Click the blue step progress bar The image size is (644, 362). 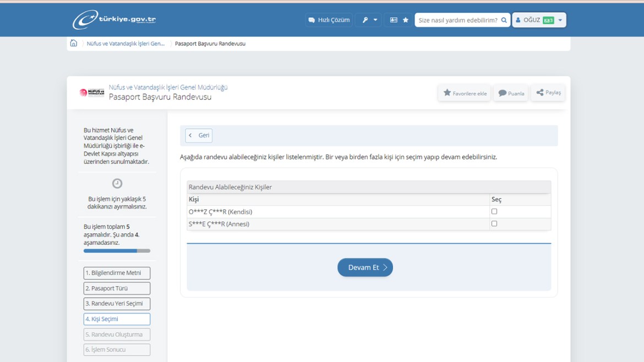117,251
